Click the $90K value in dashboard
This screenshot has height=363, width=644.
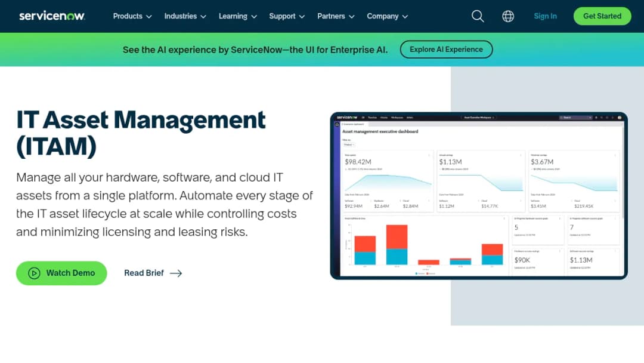(x=522, y=260)
